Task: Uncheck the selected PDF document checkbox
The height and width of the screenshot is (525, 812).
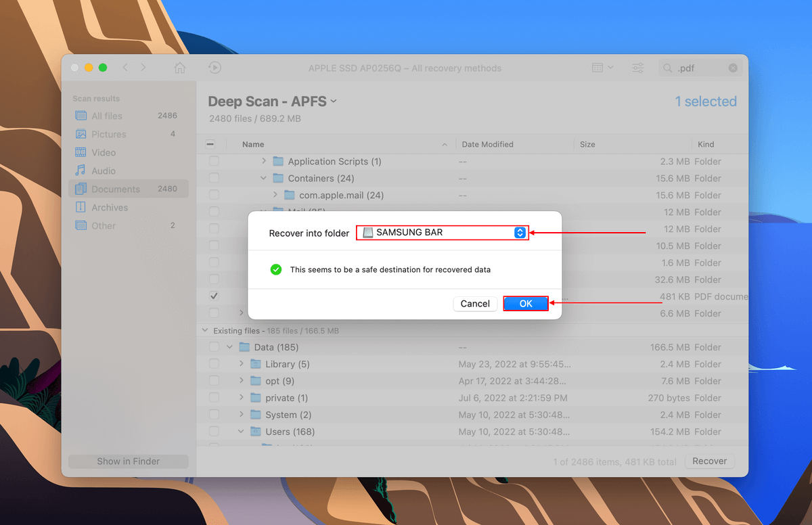Action: [x=214, y=296]
